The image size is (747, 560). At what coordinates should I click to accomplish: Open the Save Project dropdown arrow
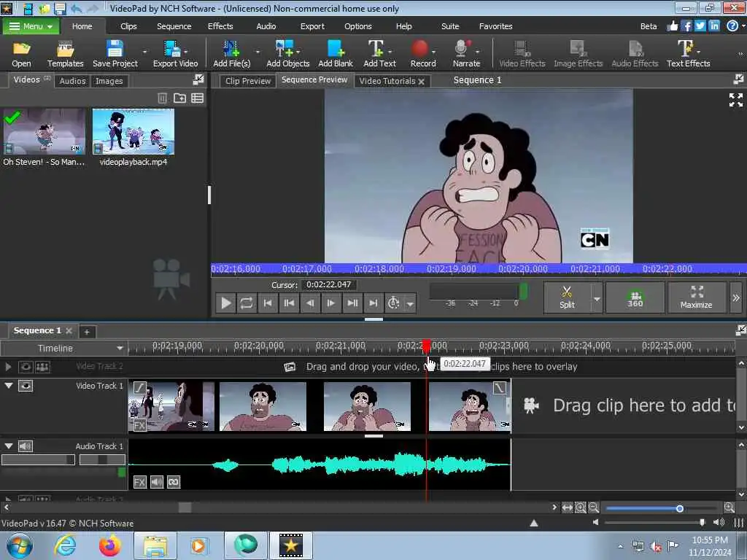pos(145,52)
